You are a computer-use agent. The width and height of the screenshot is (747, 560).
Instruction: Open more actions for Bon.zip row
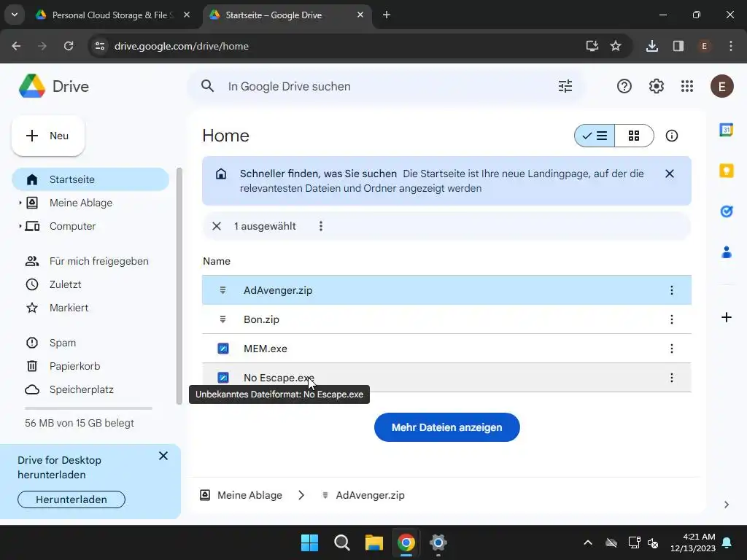pos(672,319)
